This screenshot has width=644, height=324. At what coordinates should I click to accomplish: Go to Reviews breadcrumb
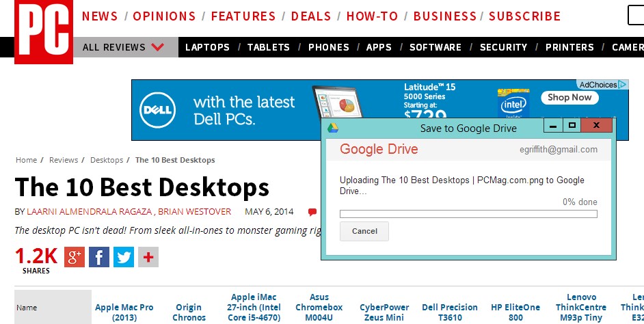64,160
